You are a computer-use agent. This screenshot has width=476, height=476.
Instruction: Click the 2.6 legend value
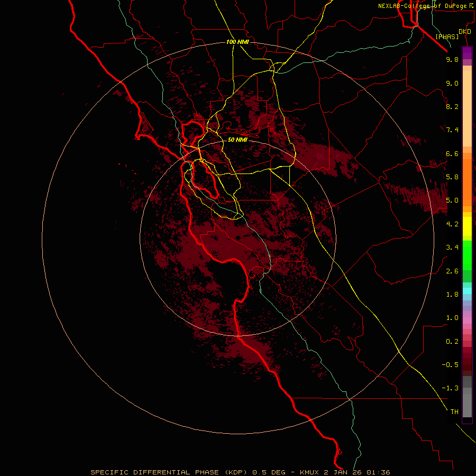(x=452, y=271)
